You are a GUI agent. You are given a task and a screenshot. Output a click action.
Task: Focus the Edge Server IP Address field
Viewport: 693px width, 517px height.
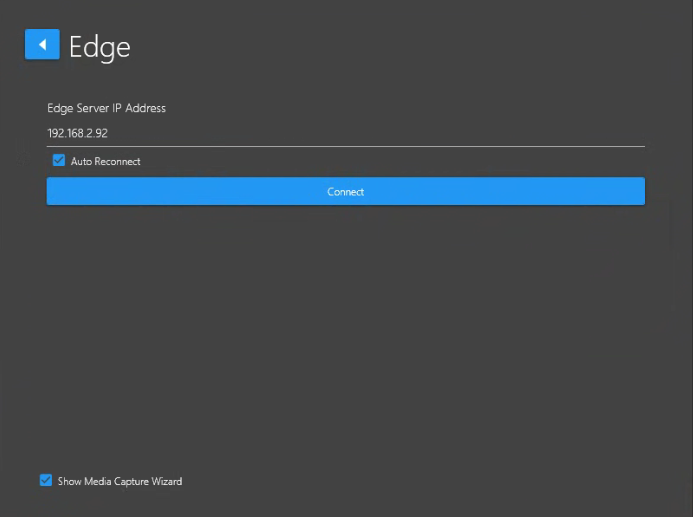click(x=345, y=132)
